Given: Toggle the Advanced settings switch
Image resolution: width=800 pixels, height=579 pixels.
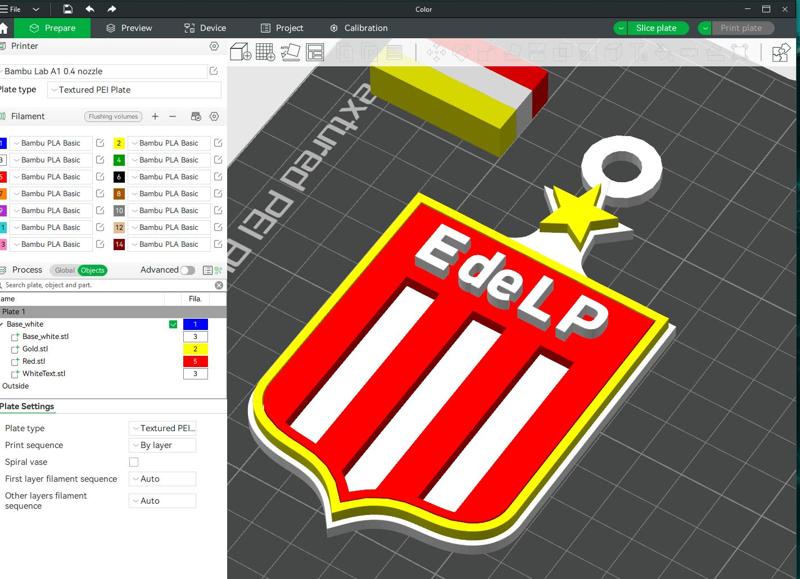Looking at the screenshot, I should click(187, 270).
